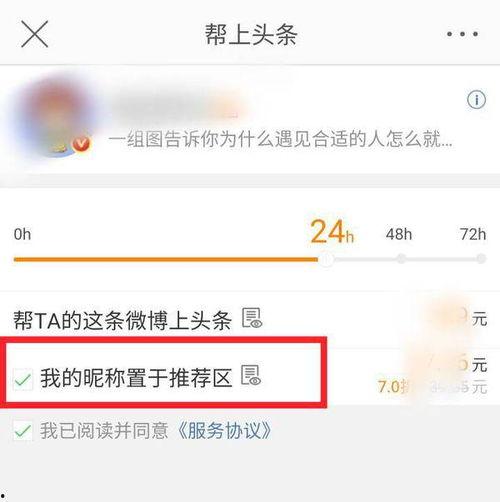500x502 pixels.
Task: Open the three-dot more options menu
Action: coord(462,34)
